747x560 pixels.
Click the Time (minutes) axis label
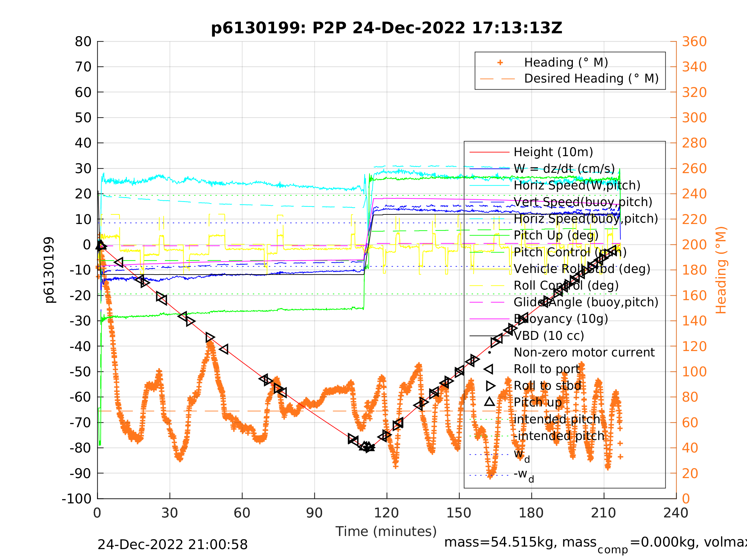pos(386,532)
